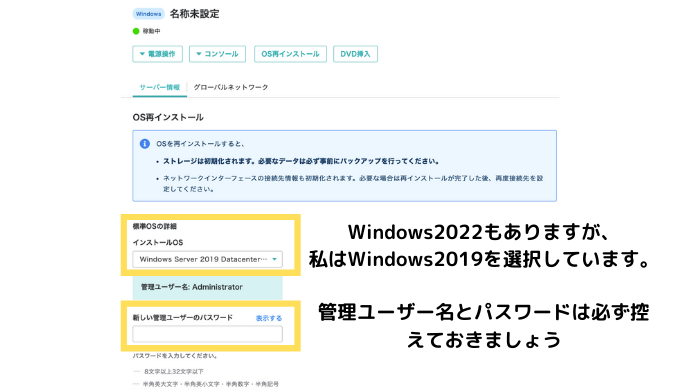Click the OS再インストール button
The height and width of the screenshot is (390, 680).
[290, 54]
